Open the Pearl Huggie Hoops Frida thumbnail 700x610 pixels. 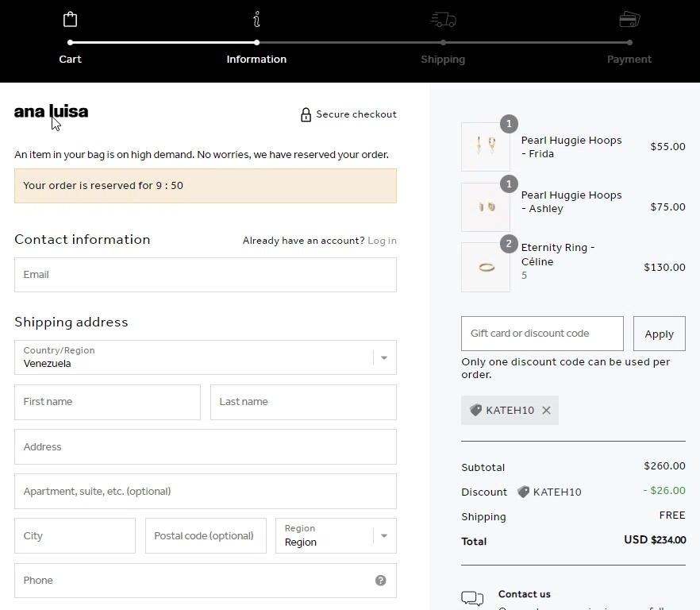tap(486, 147)
